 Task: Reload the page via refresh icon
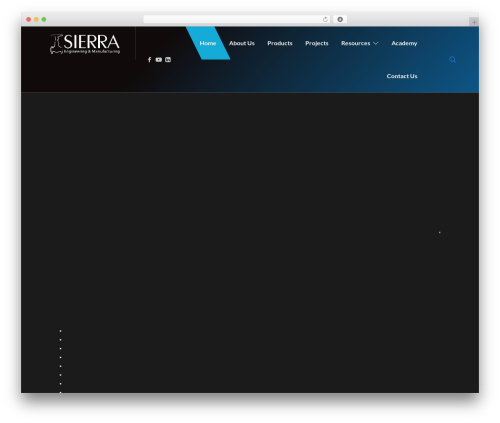[x=325, y=19]
